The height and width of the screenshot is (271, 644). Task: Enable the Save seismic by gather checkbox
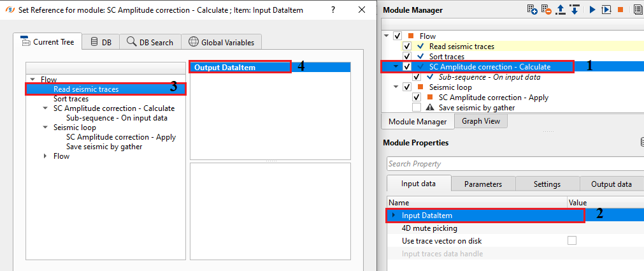(x=417, y=108)
